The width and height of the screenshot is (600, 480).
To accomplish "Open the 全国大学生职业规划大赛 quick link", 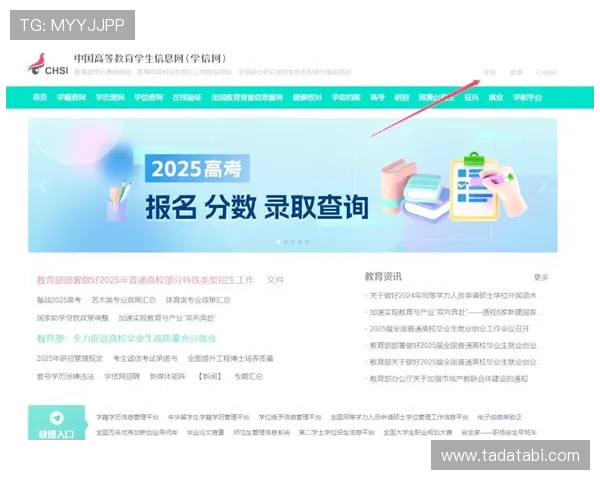I will click(x=417, y=433).
